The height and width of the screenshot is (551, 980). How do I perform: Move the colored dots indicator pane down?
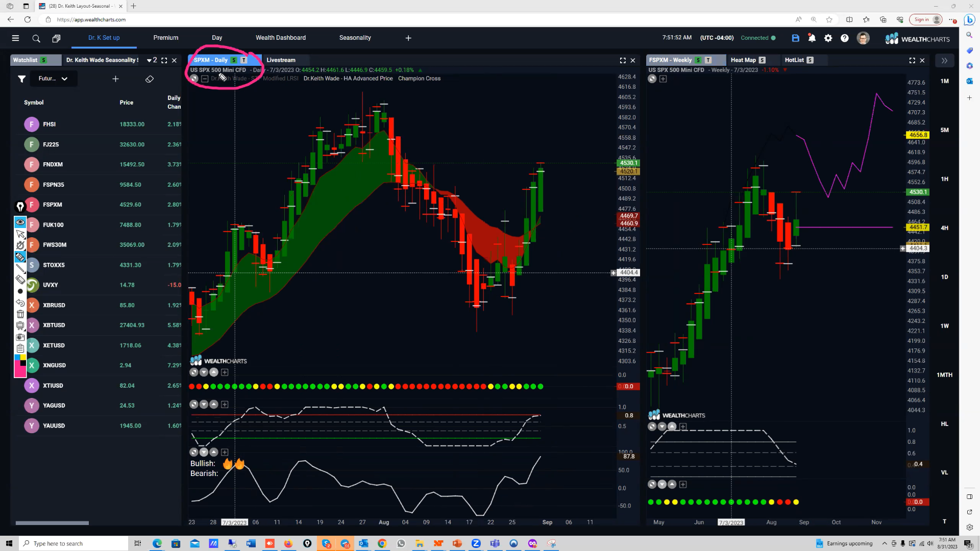coord(204,372)
